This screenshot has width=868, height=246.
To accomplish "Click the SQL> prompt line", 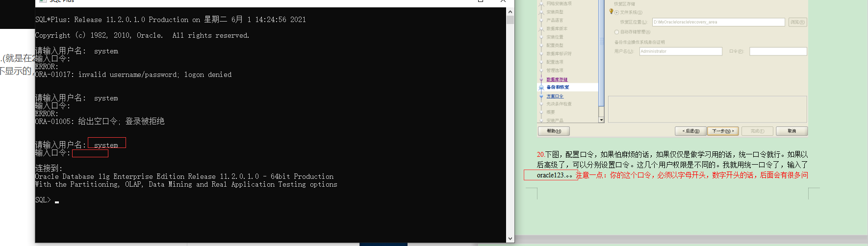I will coord(47,200).
